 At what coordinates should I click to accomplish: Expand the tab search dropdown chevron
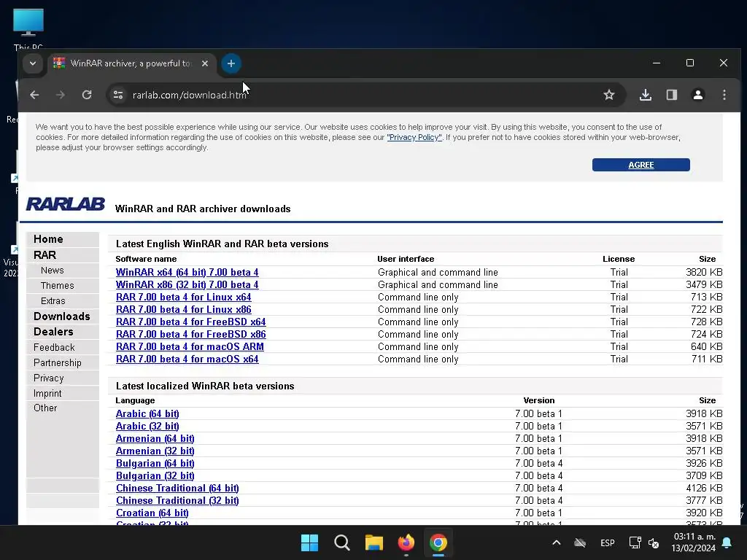tap(32, 63)
